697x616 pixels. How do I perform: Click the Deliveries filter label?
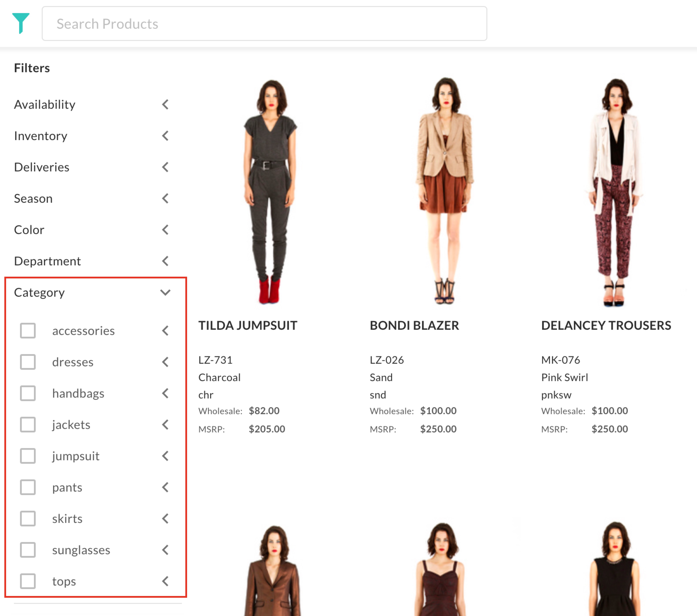42,167
